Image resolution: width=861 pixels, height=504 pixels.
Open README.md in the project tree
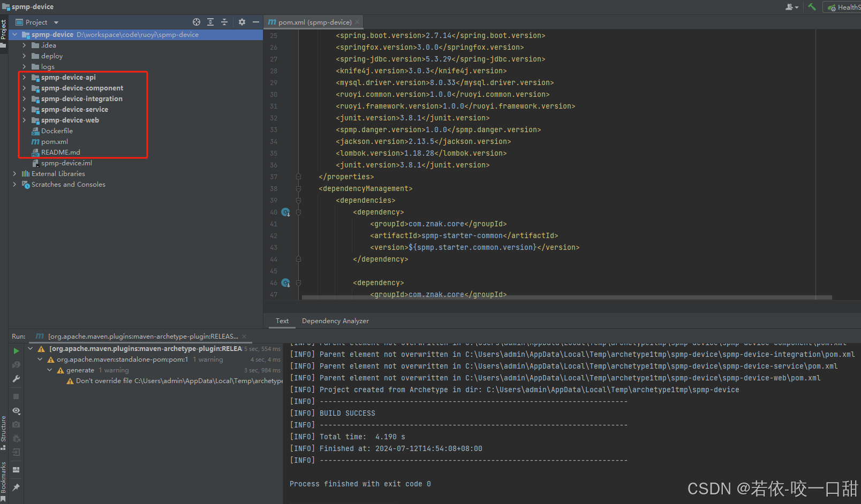point(61,152)
